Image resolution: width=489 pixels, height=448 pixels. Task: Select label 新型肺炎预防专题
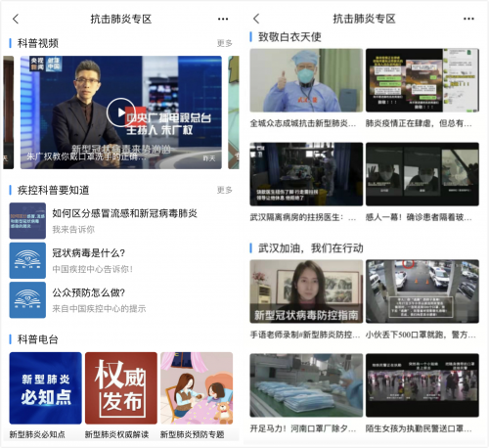(x=192, y=434)
